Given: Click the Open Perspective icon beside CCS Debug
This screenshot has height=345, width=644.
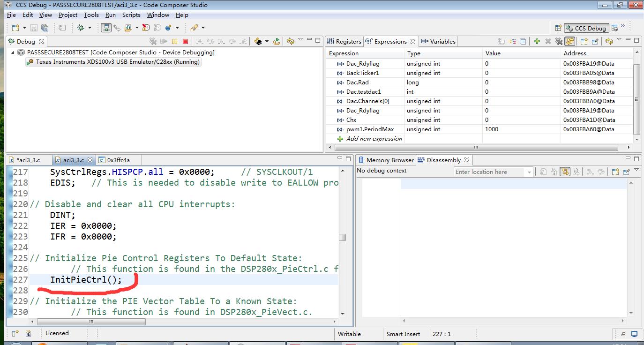Looking at the screenshot, I should click(x=558, y=28).
